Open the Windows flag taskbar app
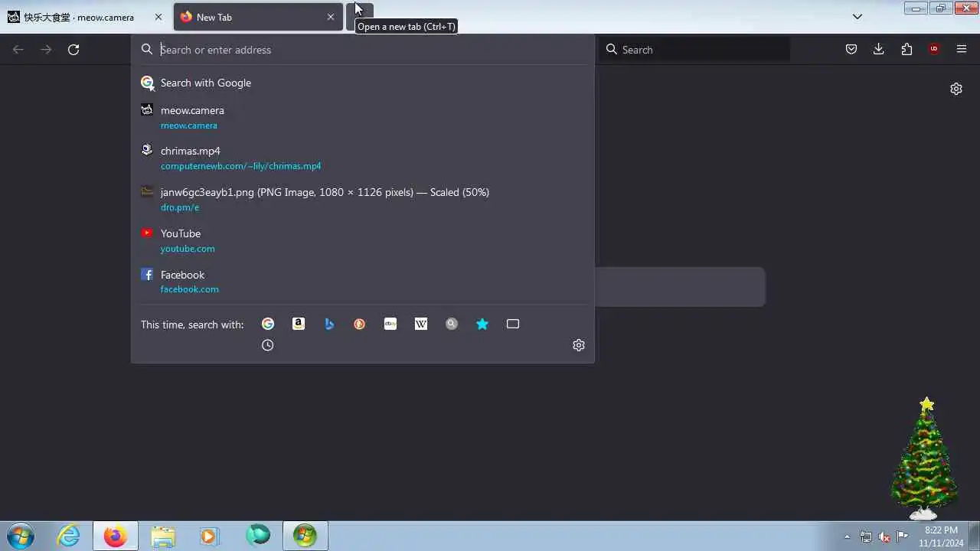This screenshot has width=980, height=551. click(x=305, y=536)
